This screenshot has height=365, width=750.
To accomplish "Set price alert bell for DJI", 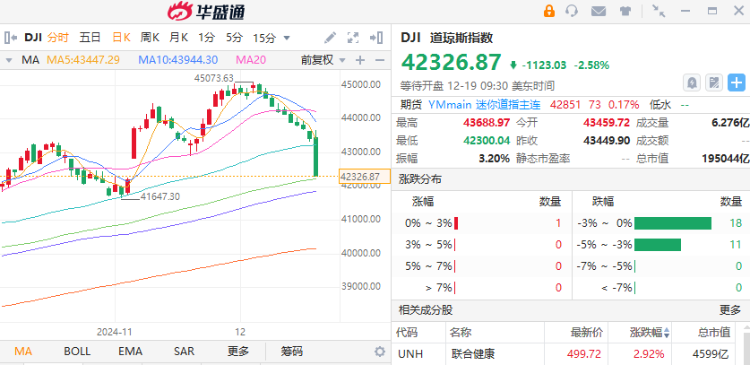I will pos(692,83).
